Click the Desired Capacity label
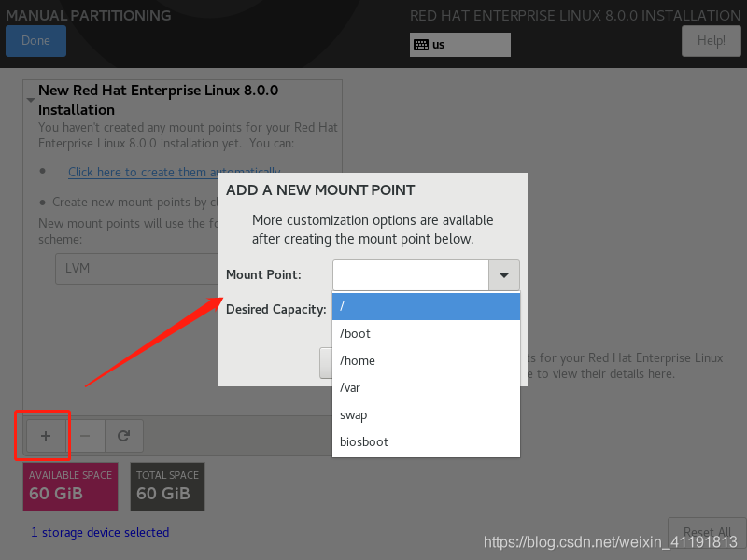The image size is (747, 560). 275,310
